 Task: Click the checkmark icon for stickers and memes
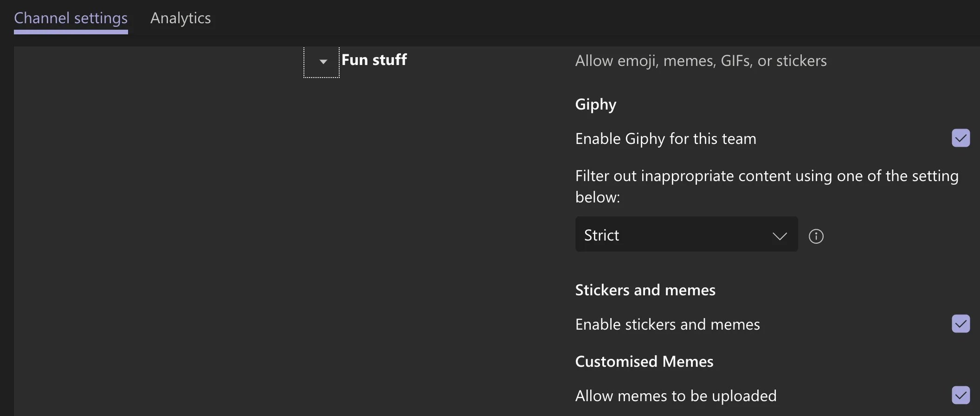click(x=961, y=324)
